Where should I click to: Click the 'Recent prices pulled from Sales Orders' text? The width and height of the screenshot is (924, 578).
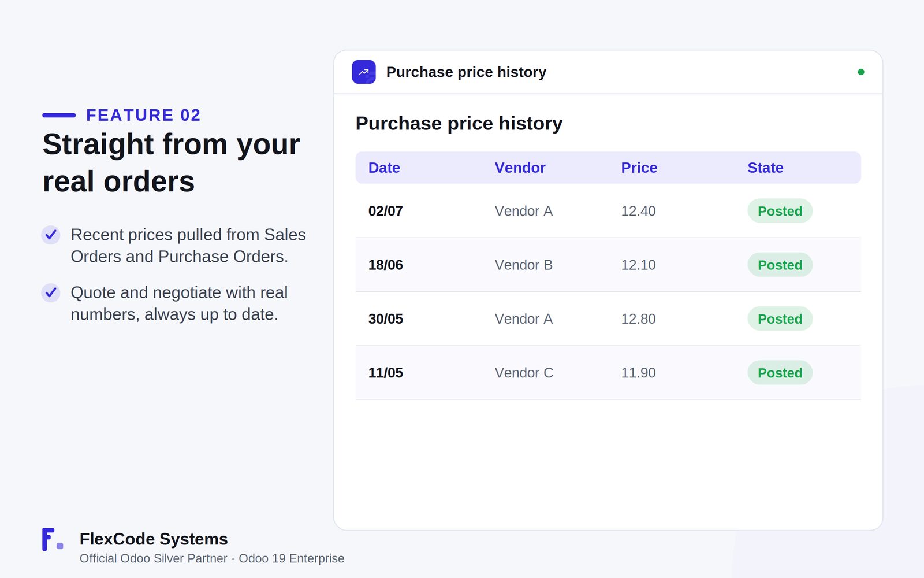click(188, 246)
